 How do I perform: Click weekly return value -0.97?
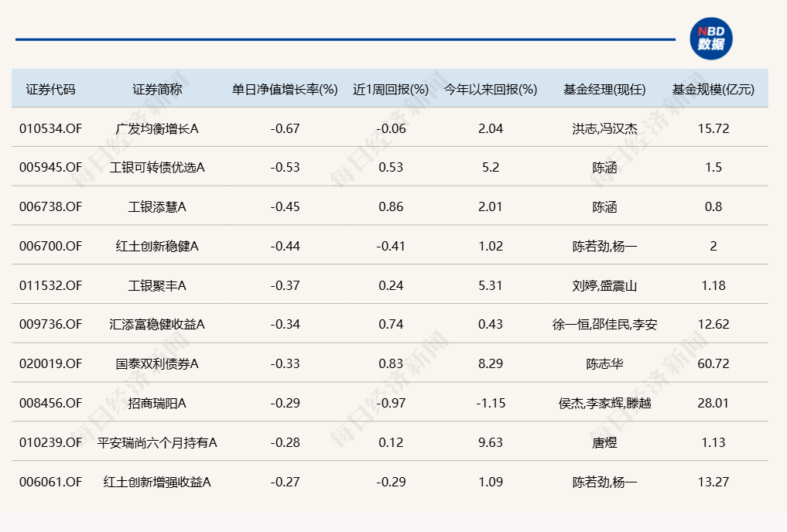pos(391,403)
